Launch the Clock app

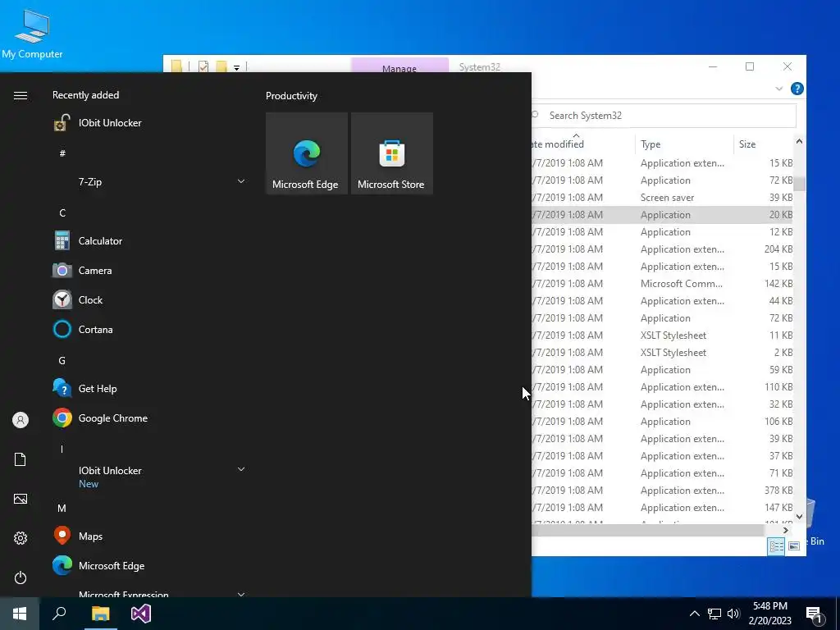pos(148,300)
